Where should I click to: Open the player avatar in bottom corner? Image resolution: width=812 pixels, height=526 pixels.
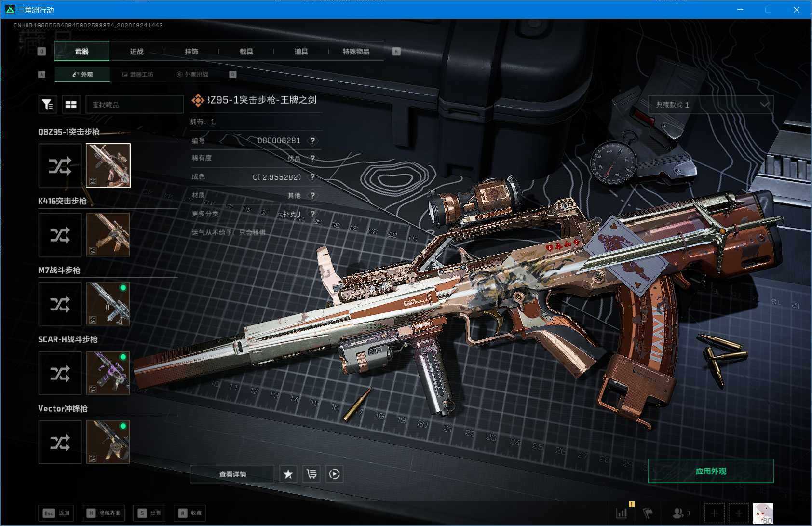pos(763,513)
